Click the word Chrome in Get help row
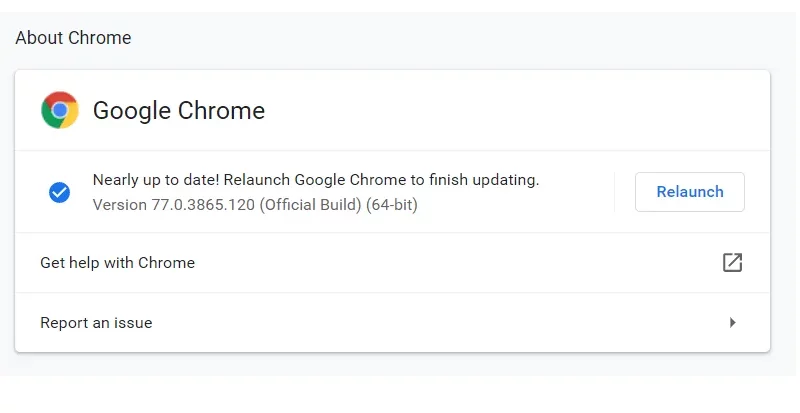This screenshot has width=800, height=413. pos(166,262)
